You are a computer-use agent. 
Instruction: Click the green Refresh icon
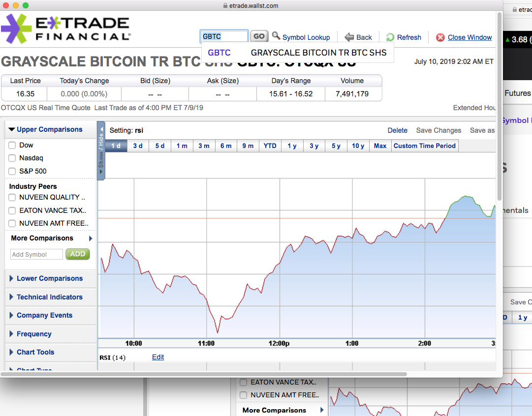(x=390, y=37)
